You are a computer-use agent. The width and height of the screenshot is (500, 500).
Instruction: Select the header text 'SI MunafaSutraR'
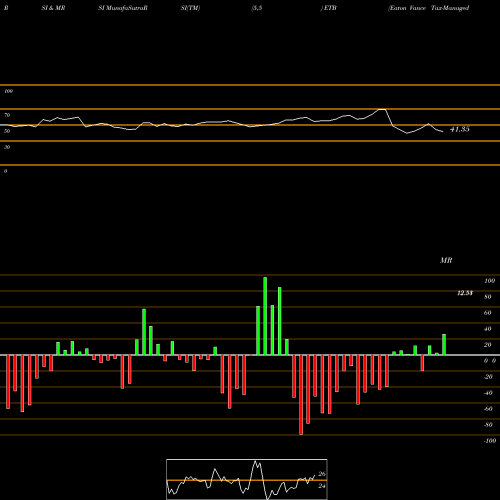(123, 8)
